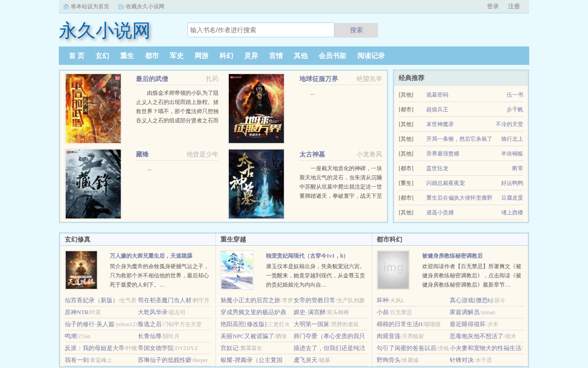The image size is (588, 368).
Task: Open the 最后的武僧 book cover
Action: coord(93,109)
